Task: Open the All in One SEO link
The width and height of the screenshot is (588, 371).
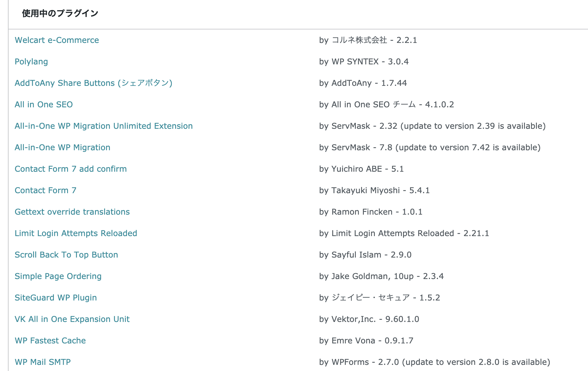Action: point(44,105)
